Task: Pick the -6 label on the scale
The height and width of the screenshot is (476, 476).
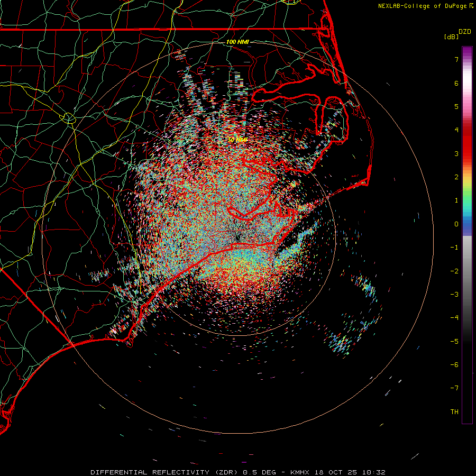Action: 454,365
